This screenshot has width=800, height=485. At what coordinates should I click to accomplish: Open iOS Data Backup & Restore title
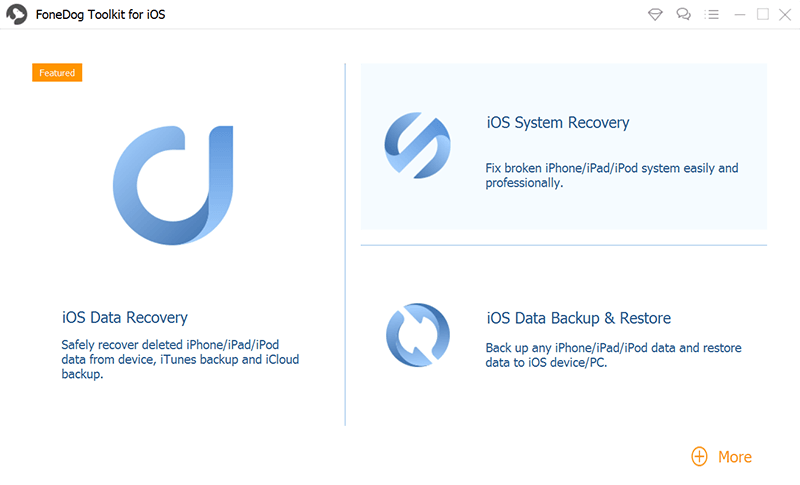579,318
